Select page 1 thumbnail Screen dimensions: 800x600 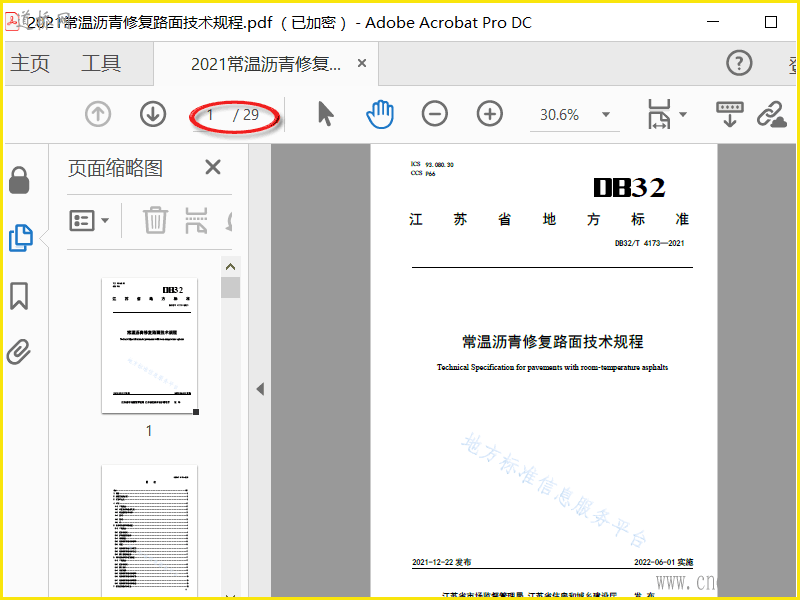pyautogui.click(x=149, y=345)
